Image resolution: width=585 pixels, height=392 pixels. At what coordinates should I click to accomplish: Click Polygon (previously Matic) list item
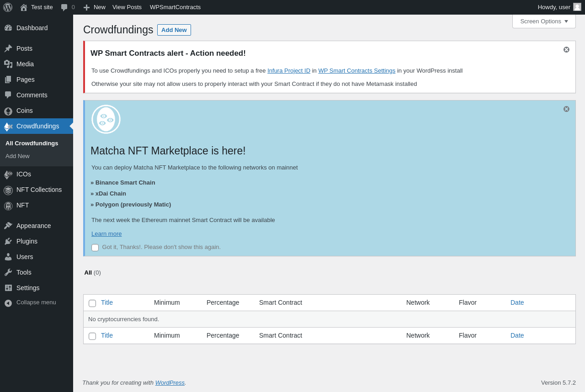[x=131, y=205]
